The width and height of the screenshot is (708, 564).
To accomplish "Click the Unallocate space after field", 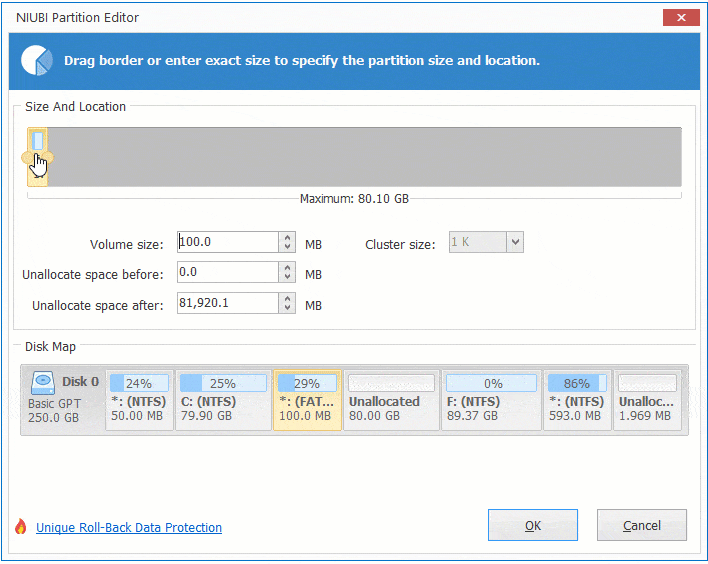I will 227,304.
